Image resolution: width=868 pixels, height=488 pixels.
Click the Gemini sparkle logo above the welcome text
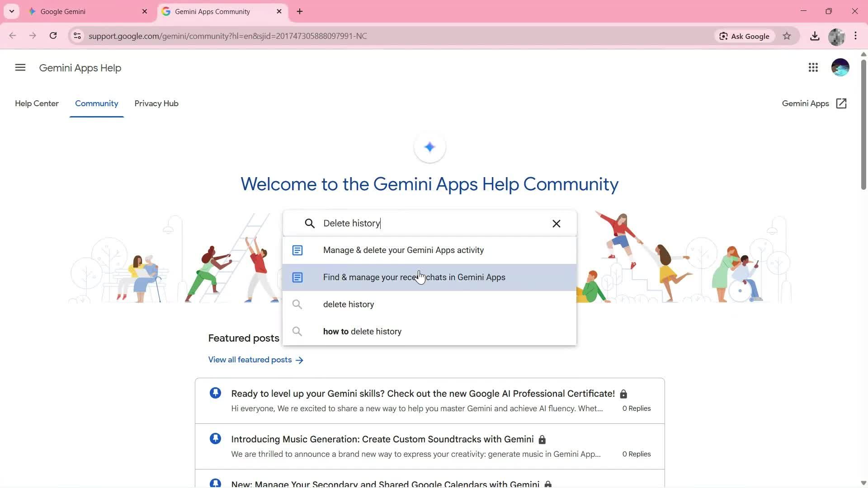(429, 147)
